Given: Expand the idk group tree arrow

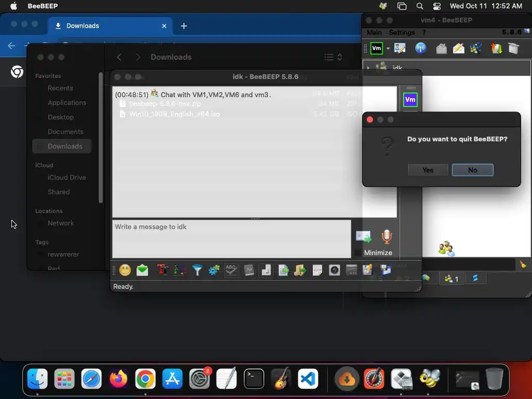Looking at the screenshot, I should click(x=368, y=68).
